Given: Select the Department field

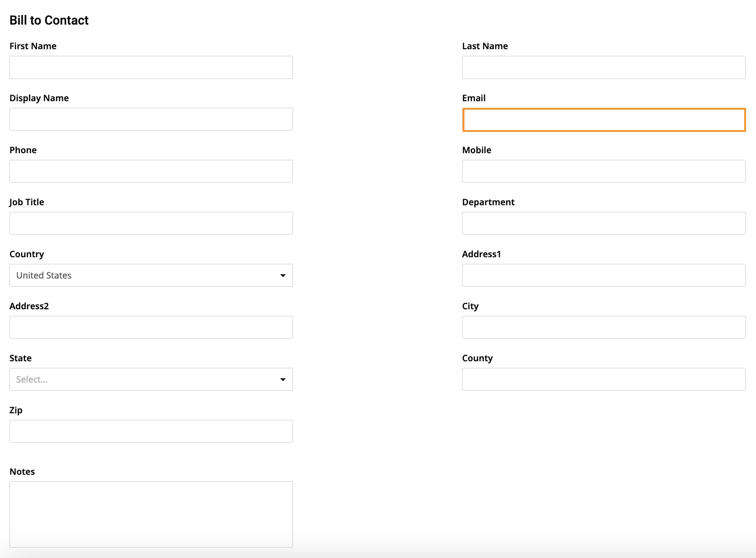Looking at the screenshot, I should [x=604, y=223].
